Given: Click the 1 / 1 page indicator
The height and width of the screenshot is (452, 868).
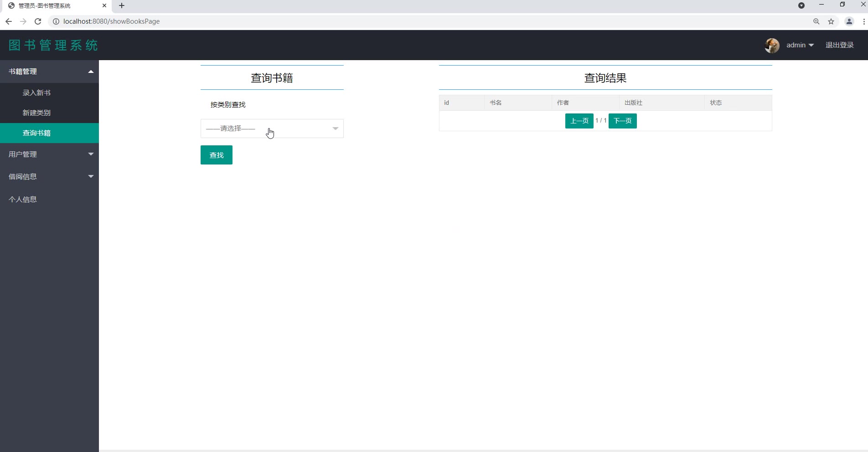Looking at the screenshot, I should (x=601, y=121).
